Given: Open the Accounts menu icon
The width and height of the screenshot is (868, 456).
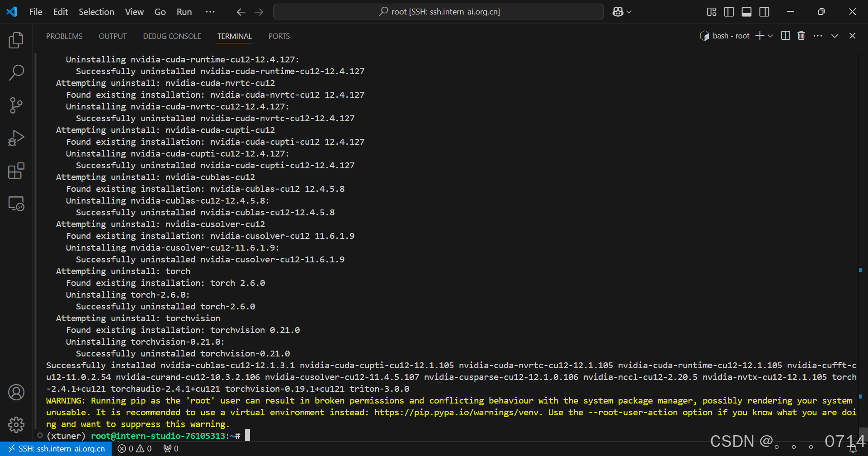Looking at the screenshot, I should tap(16, 392).
